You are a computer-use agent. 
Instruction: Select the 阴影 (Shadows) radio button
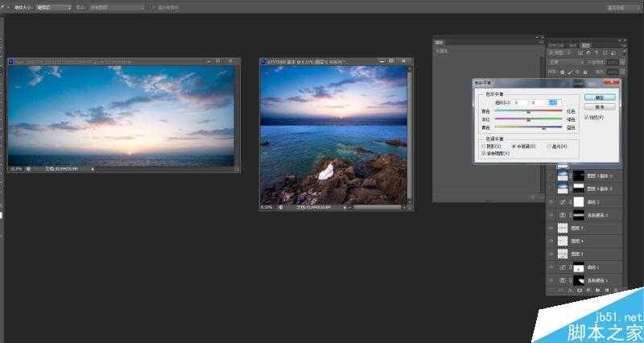[x=483, y=146]
